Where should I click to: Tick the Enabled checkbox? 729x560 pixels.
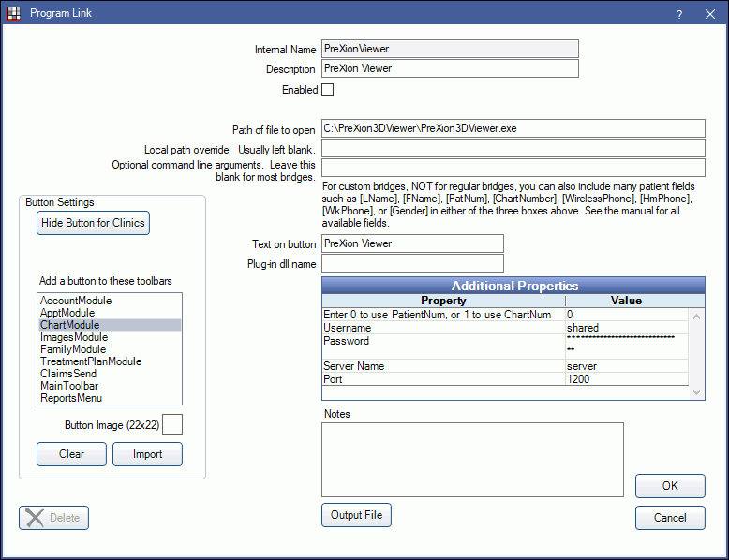coord(327,89)
